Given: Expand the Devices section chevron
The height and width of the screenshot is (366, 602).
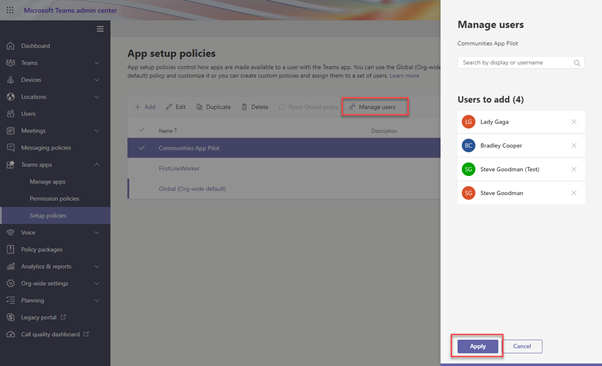Looking at the screenshot, I should click(x=97, y=79).
